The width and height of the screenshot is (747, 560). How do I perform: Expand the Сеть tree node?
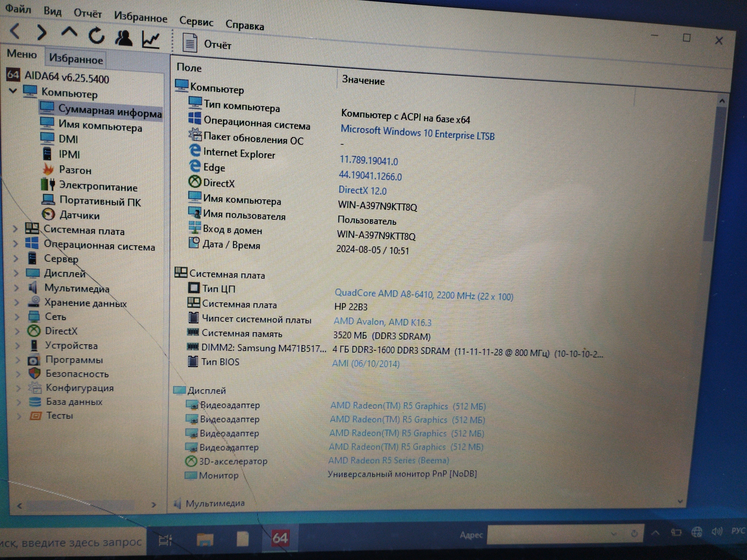17,317
